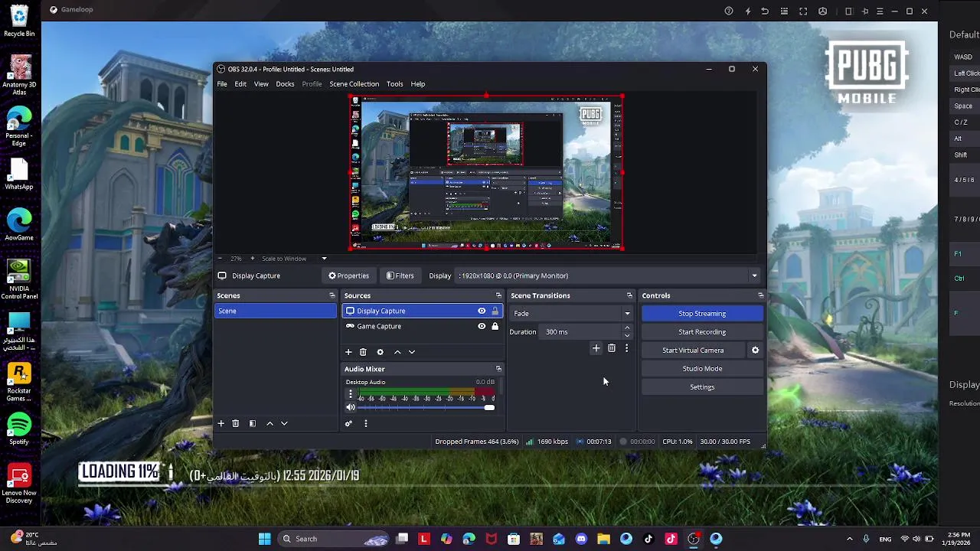Viewport: 980px width, 551px height.
Task: Pop out the Scene Transitions dock
Action: point(629,295)
